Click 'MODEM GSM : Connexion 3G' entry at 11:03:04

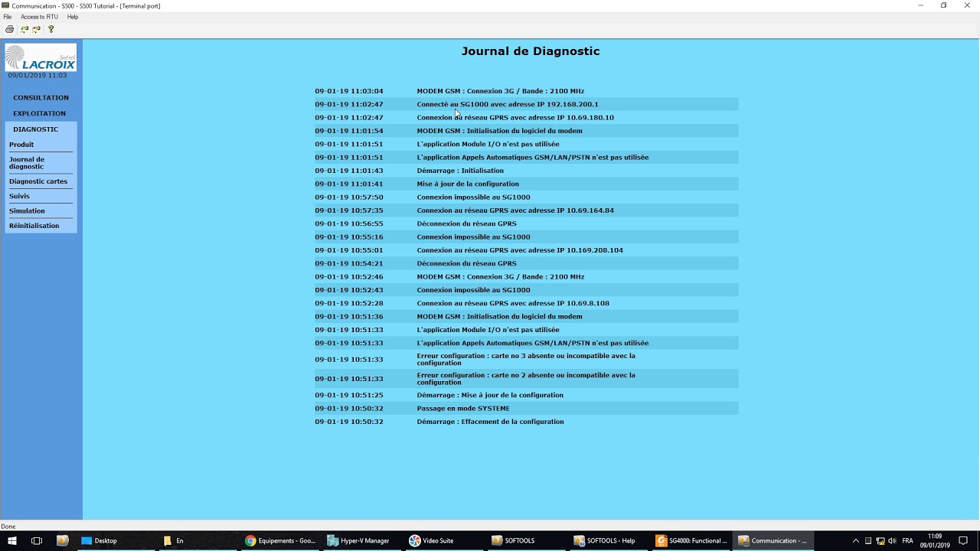pyautogui.click(x=500, y=91)
